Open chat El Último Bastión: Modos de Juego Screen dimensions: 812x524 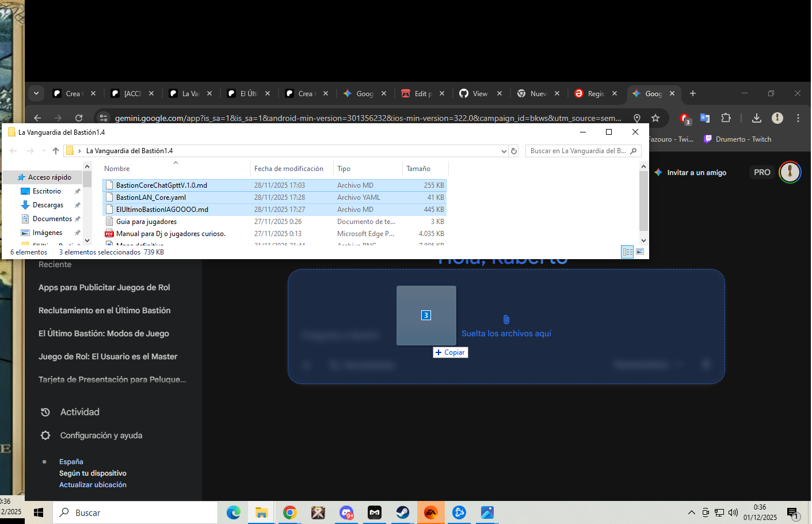pos(104,333)
